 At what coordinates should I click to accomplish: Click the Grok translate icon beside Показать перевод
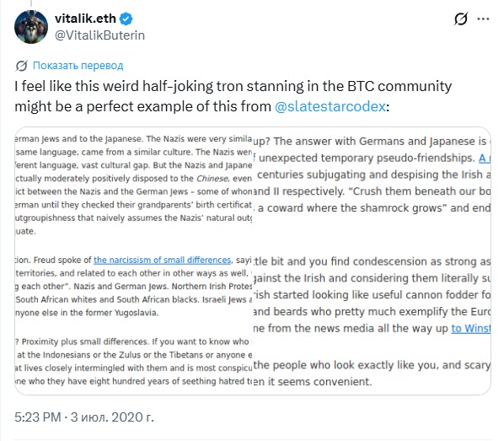point(22,66)
